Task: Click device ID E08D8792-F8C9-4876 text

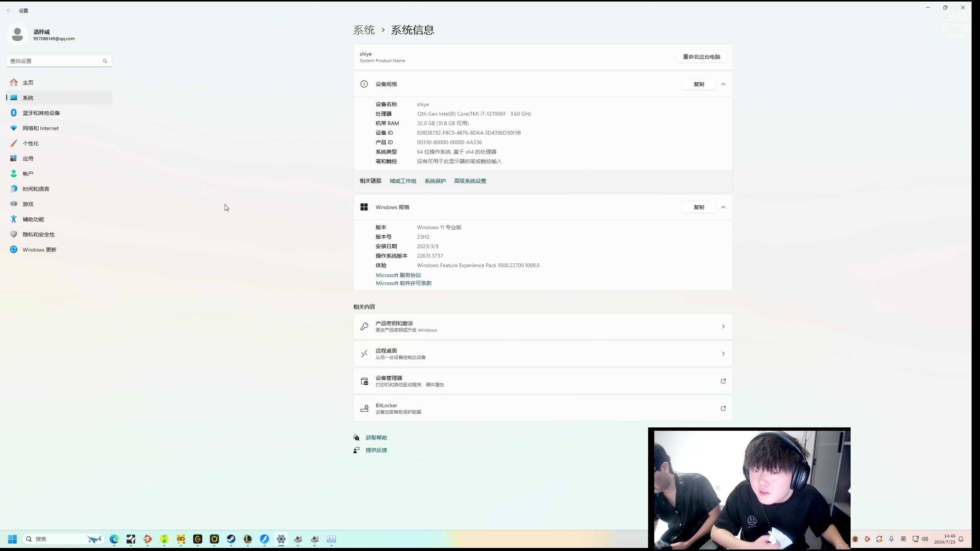Action: click(469, 133)
